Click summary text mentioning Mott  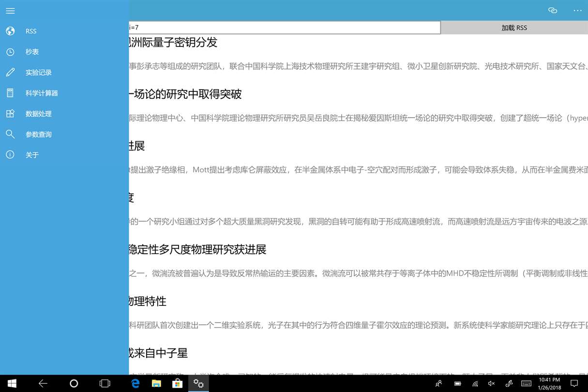358,170
